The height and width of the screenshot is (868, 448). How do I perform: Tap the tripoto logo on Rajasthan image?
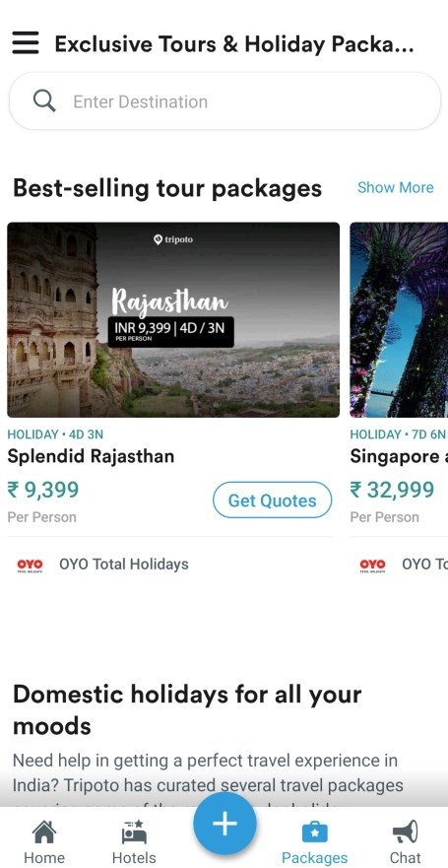(173, 239)
